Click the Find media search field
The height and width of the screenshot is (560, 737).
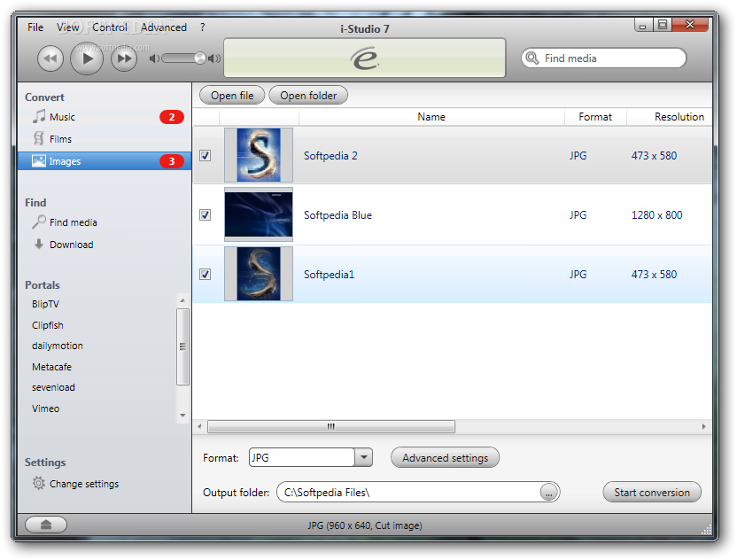603,58
